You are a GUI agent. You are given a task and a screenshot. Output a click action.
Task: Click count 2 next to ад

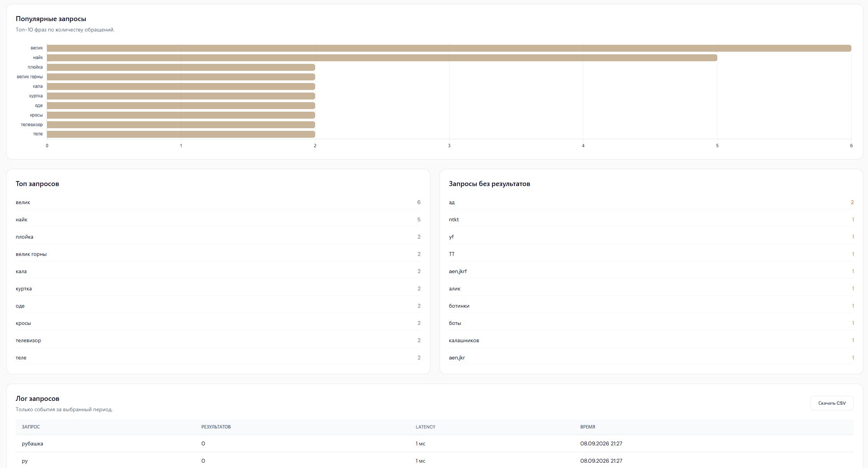(852, 202)
